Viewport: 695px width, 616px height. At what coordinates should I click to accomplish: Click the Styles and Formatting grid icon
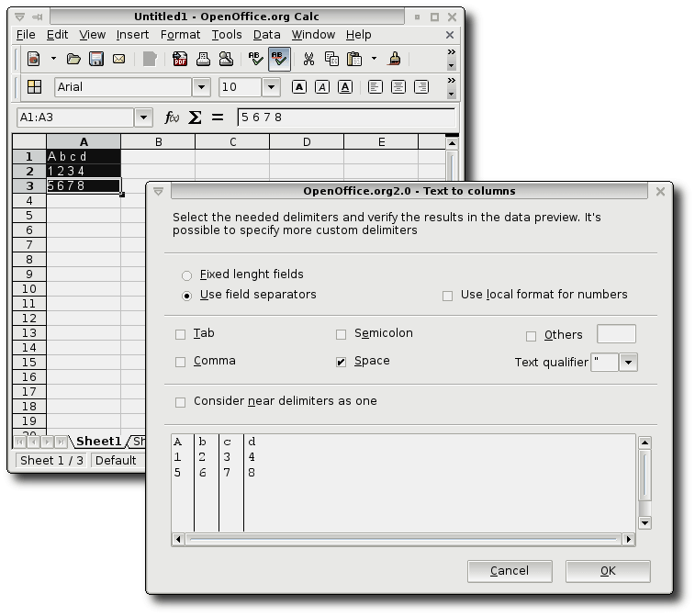click(x=34, y=87)
